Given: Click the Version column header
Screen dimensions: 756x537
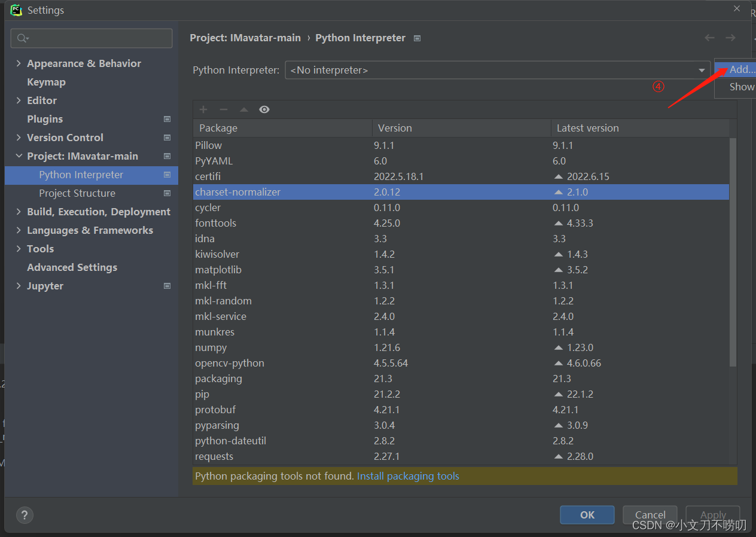Looking at the screenshot, I should (461, 128).
